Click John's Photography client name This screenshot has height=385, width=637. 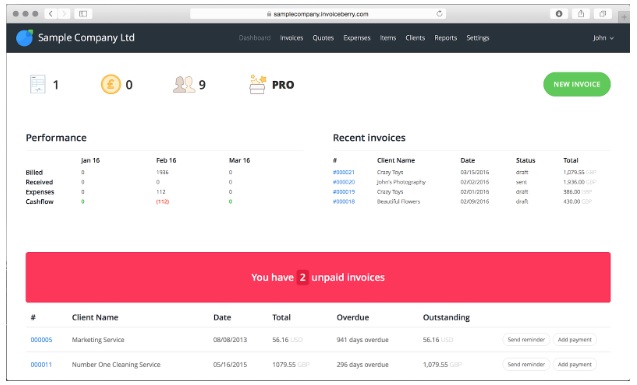401,182
